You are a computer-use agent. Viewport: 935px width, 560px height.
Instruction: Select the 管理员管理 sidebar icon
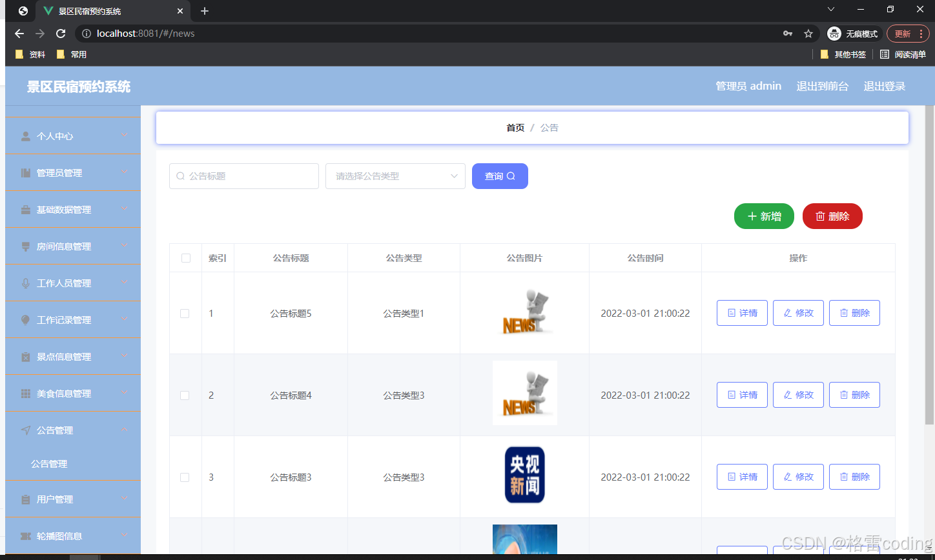point(25,172)
